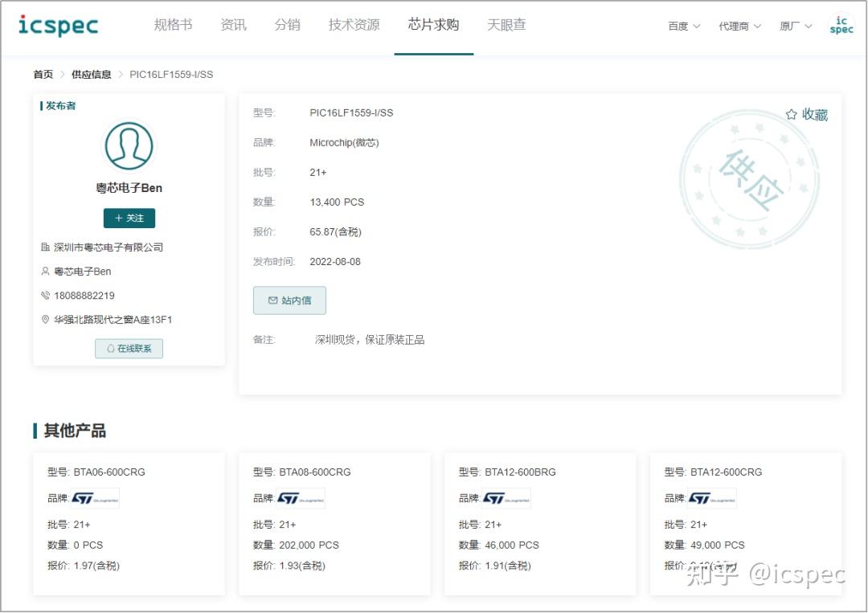Switch to the 芯片求购 tab
Screen dimensions: 868x613
432,25
